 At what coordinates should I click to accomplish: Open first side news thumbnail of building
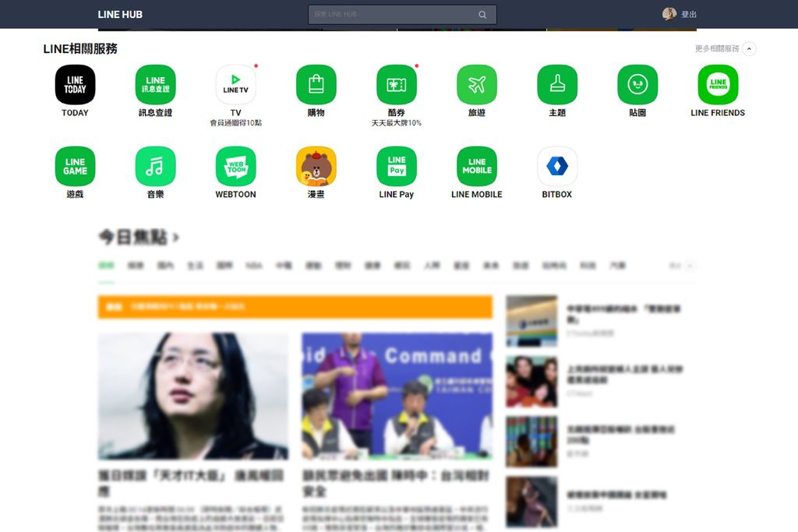tap(531, 321)
